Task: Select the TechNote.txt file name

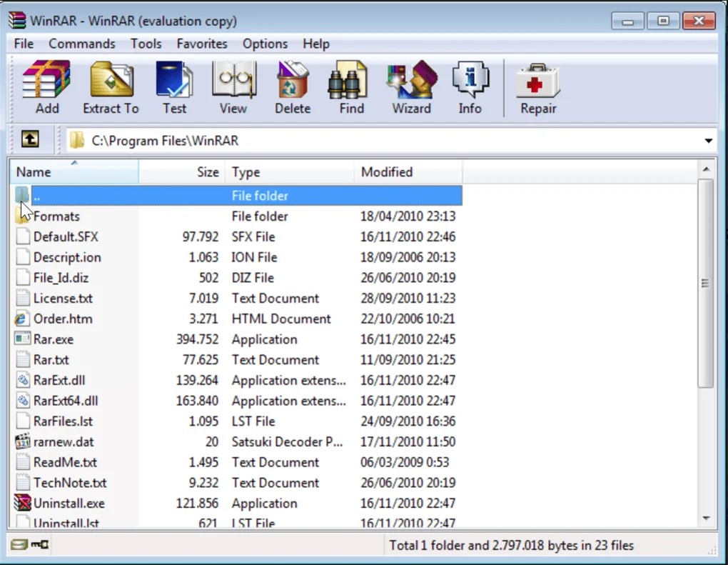Action: click(70, 482)
